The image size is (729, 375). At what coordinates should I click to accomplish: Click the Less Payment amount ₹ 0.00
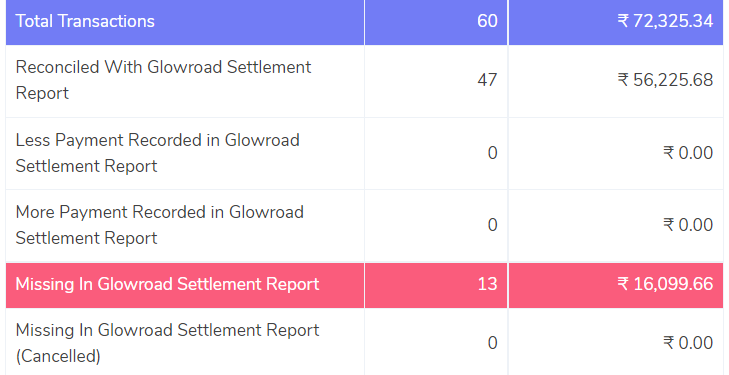coord(688,153)
